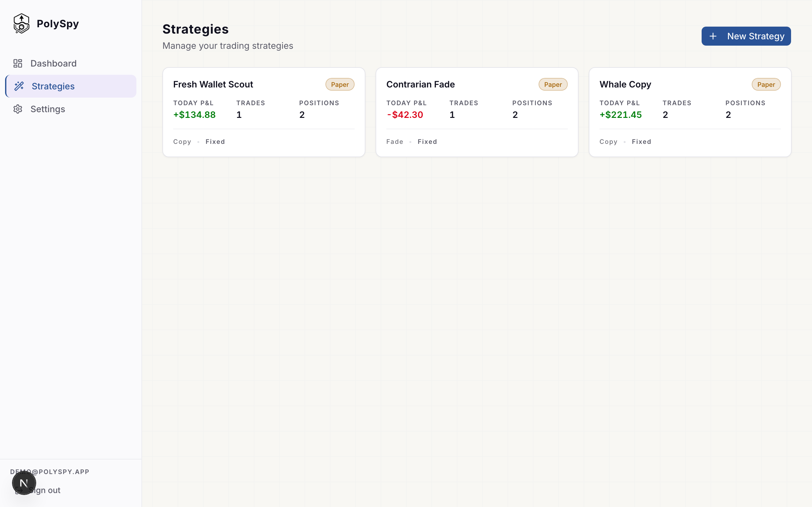812x507 pixels.
Task: Go to Settings in the sidebar
Action: [48, 109]
